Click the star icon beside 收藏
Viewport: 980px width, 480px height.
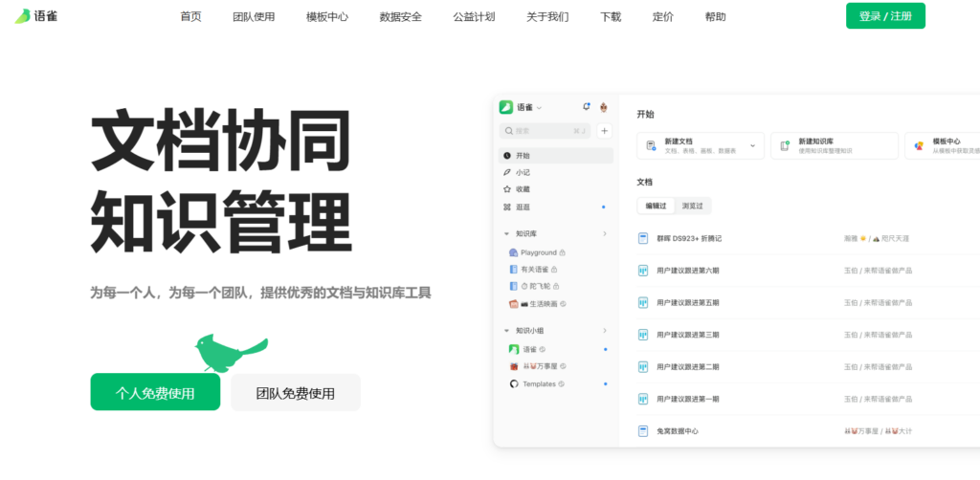pyautogui.click(x=507, y=189)
